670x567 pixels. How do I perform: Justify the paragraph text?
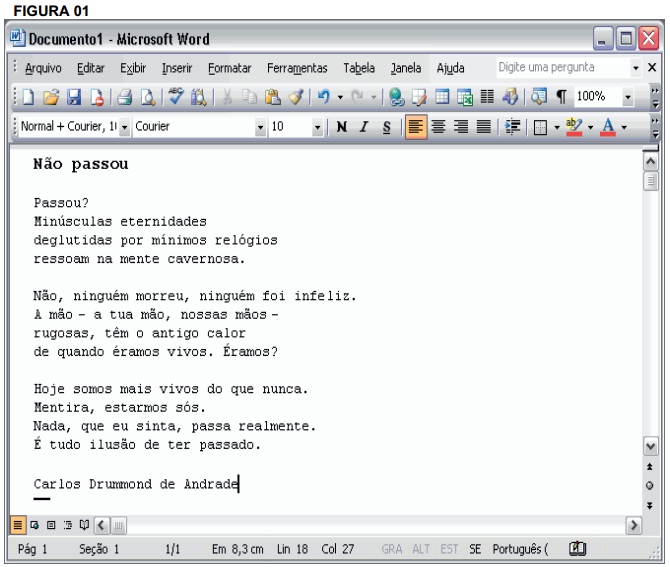coord(484,127)
